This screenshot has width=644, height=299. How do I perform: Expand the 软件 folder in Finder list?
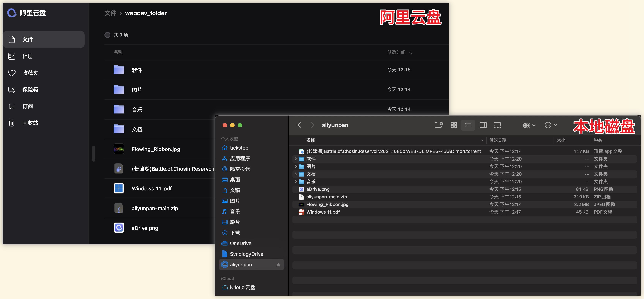click(295, 159)
